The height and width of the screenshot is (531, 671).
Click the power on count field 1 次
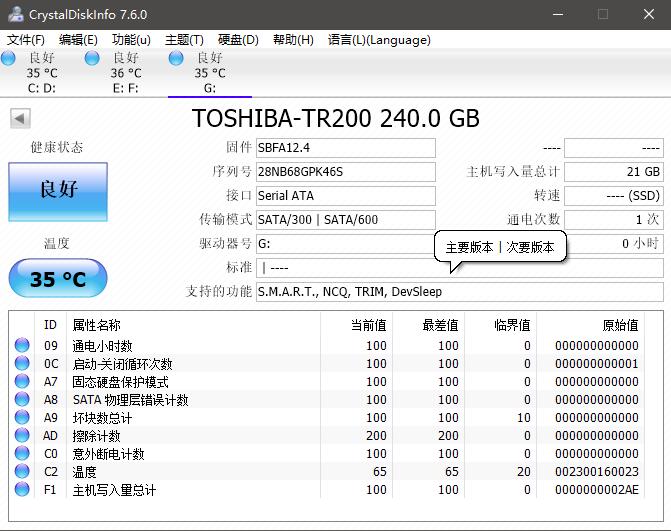[x=614, y=220]
